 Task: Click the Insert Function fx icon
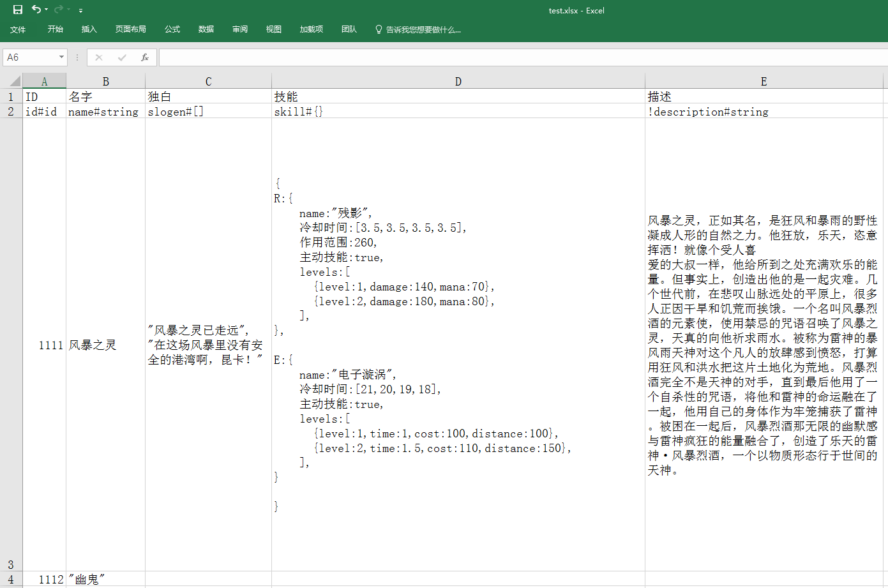pos(145,57)
